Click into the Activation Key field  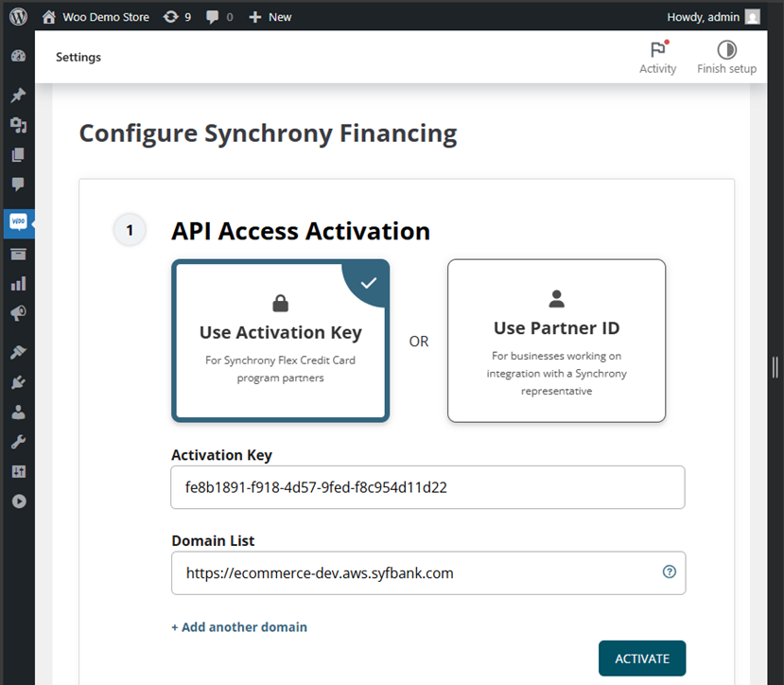tap(427, 487)
